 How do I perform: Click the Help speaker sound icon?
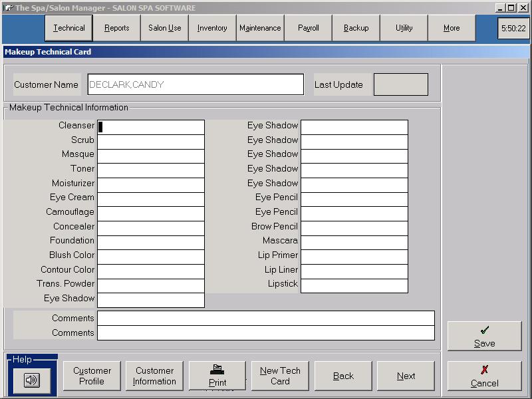(32, 380)
